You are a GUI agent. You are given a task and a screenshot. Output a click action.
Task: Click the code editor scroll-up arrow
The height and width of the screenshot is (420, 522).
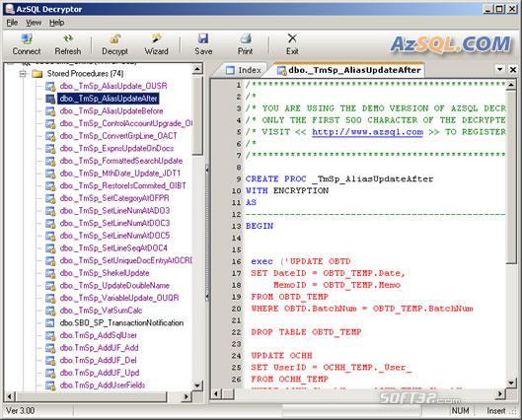tap(511, 85)
